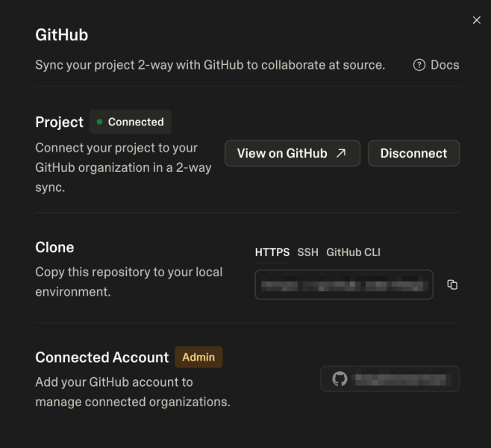Disconnect the project from GitHub
This screenshot has height=448, width=491.
click(413, 153)
